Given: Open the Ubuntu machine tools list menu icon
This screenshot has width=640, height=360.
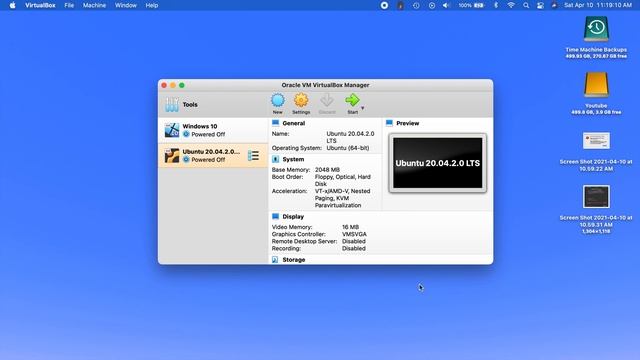Looking at the screenshot, I should click(x=253, y=156).
